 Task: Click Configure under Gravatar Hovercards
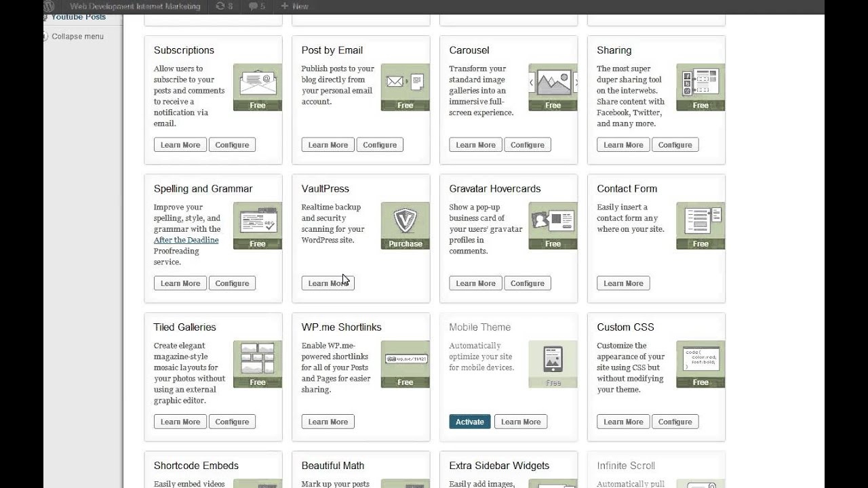528,283
